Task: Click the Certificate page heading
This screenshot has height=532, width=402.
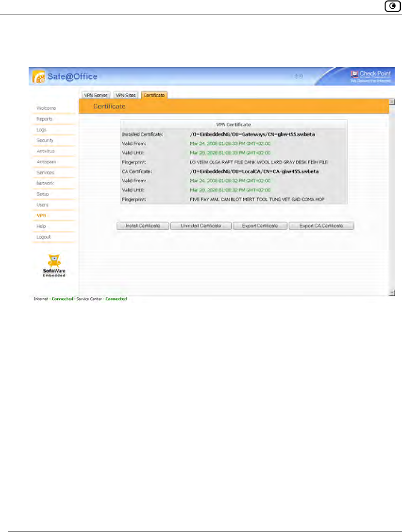Action: (109, 106)
